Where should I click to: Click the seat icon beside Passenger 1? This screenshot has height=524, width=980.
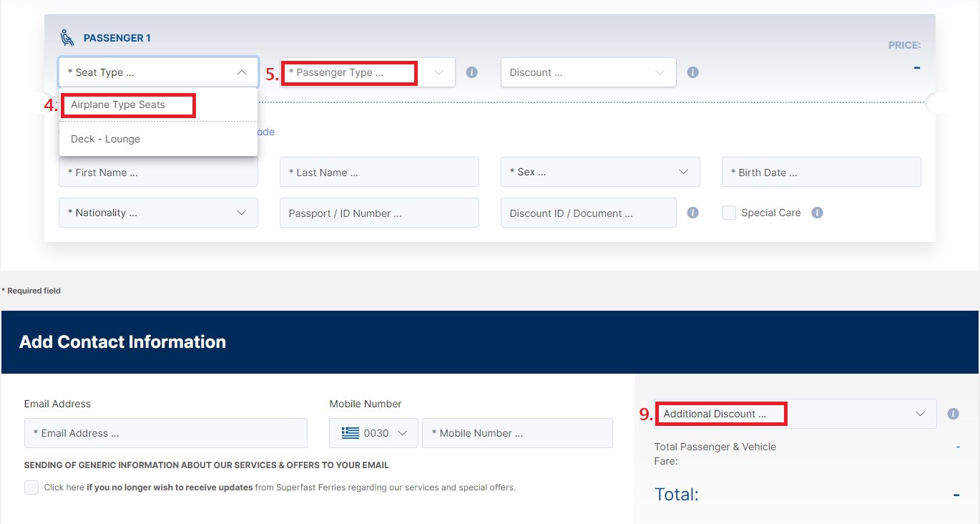(x=67, y=38)
